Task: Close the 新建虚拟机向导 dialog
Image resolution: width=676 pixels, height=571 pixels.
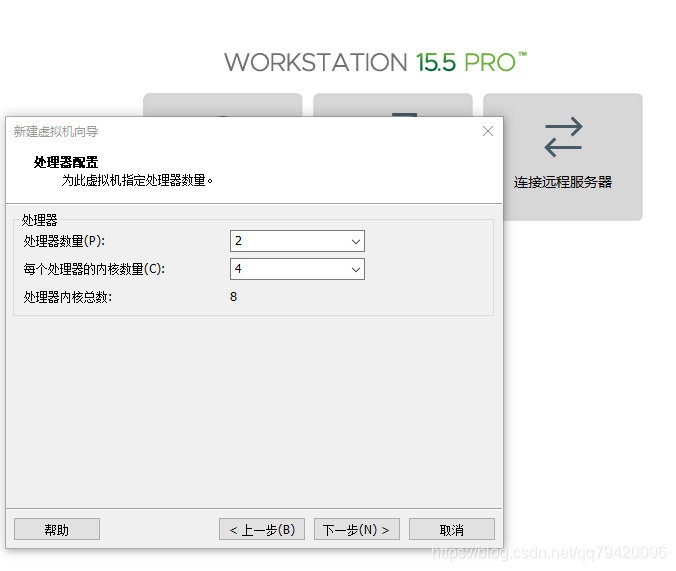Action: coord(488,131)
